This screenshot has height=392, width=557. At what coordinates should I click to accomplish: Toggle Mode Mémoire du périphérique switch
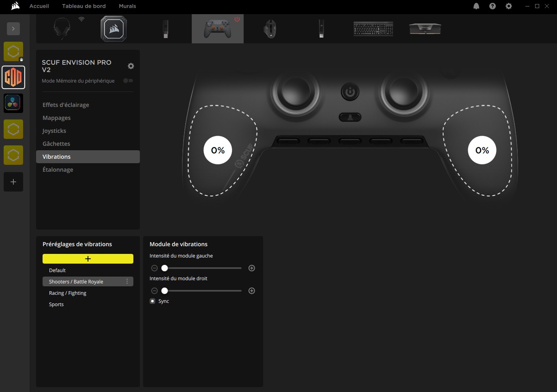coord(128,81)
